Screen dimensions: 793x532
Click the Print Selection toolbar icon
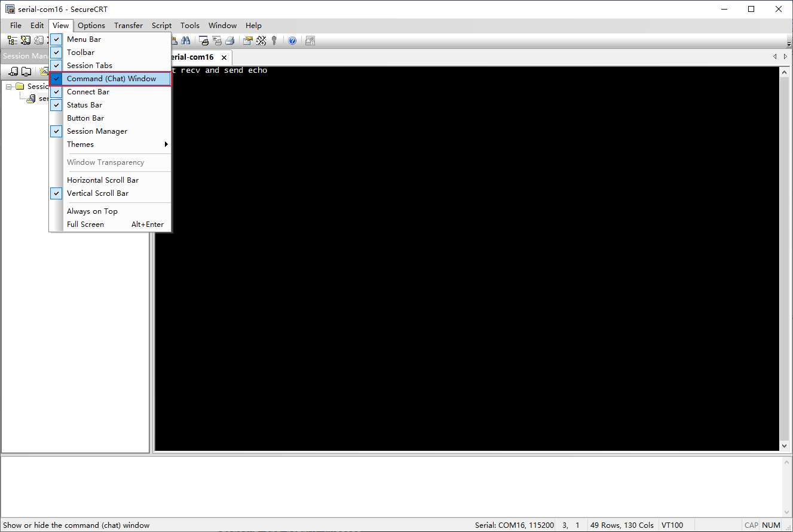click(217, 41)
